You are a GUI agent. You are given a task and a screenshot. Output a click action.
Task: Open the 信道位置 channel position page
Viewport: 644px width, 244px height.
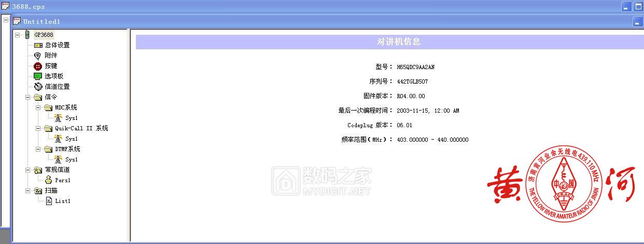coord(57,87)
